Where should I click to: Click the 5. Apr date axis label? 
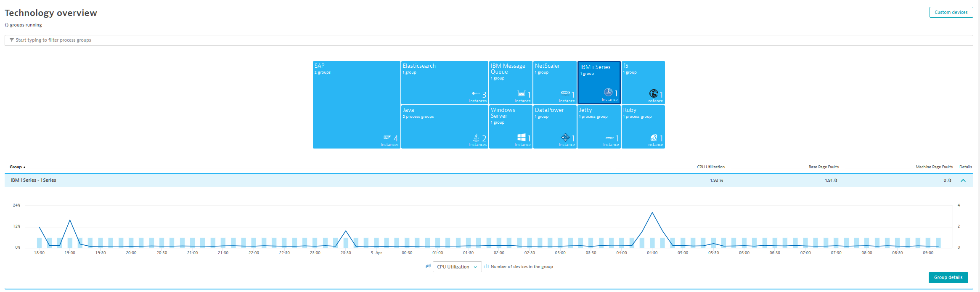click(376, 253)
